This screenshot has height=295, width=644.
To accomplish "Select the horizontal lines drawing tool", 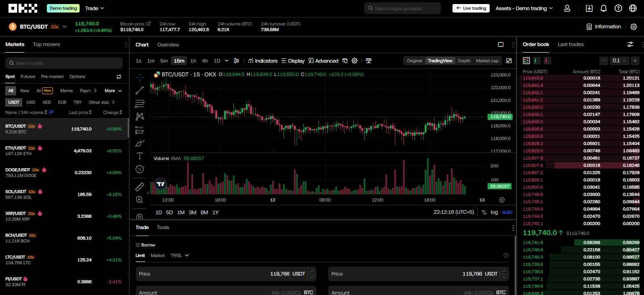I will (x=140, y=103).
